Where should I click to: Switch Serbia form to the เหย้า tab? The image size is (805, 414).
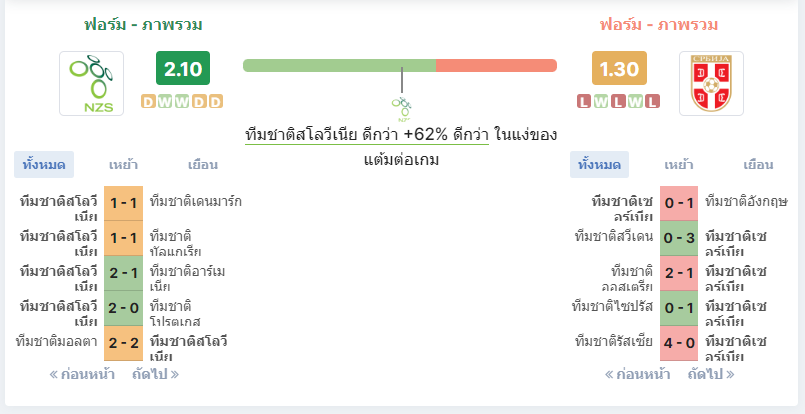[x=679, y=165]
